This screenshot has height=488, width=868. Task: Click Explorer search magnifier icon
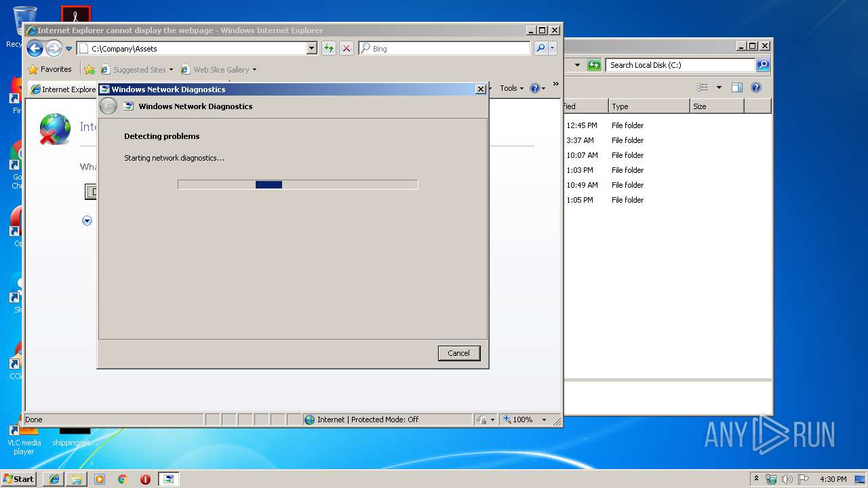tap(763, 65)
